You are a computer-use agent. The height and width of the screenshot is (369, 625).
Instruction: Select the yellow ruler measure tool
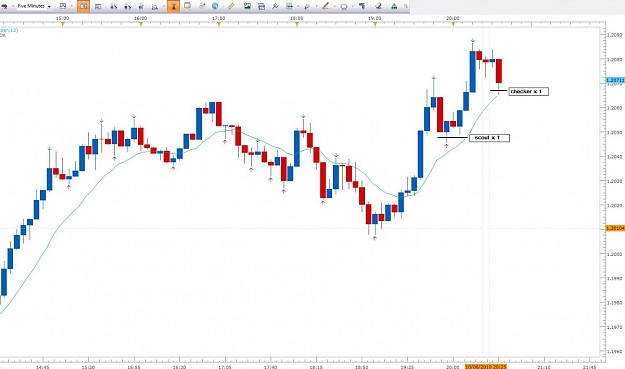[x=231, y=6]
